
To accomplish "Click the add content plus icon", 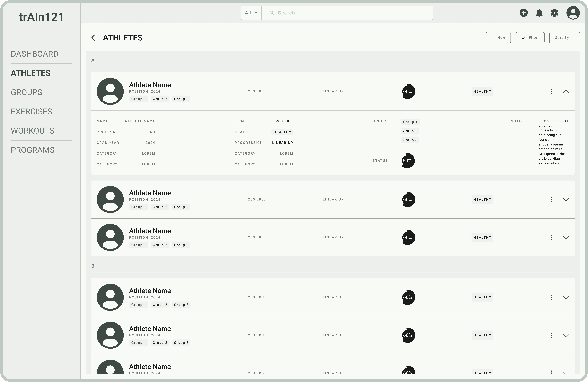I will click(x=524, y=13).
